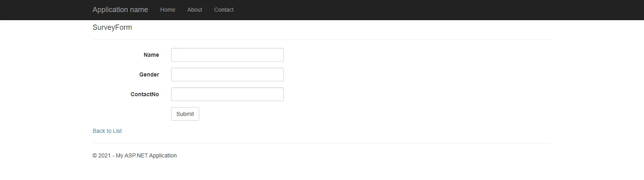This screenshot has height=180, width=644.
Task: Click the divider line above the footer
Action: 322,143
